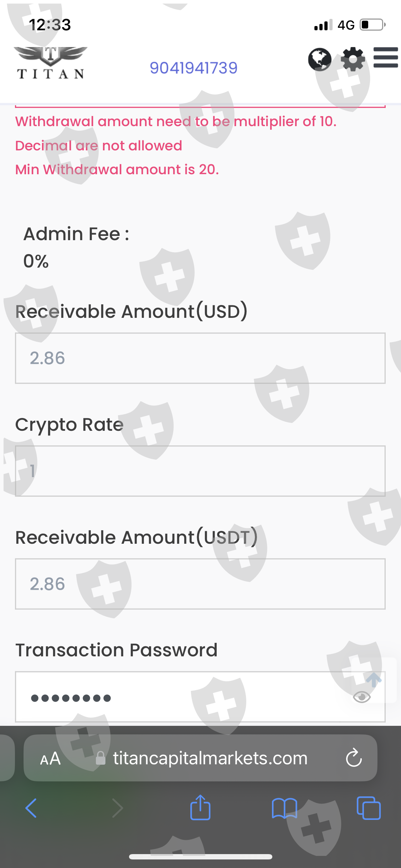Viewport: 401px width, 868px height.
Task: Open Safari's share sheet
Action: (200, 807)
